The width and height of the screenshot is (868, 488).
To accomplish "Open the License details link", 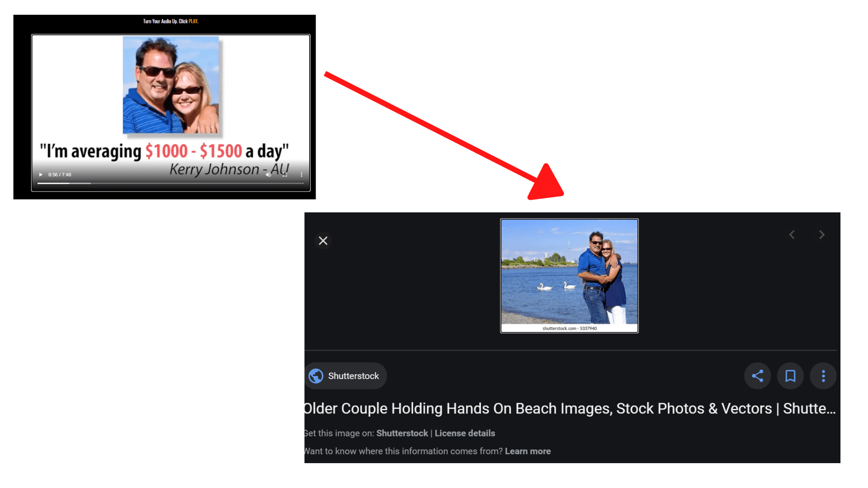I will coord(465,433).
